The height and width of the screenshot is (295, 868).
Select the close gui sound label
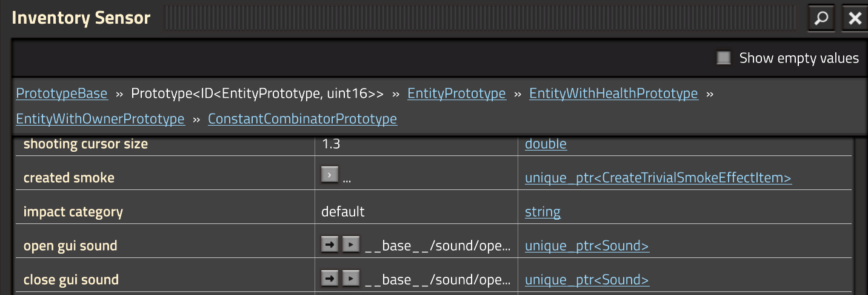pyautogui.click(x=71, y=280)
